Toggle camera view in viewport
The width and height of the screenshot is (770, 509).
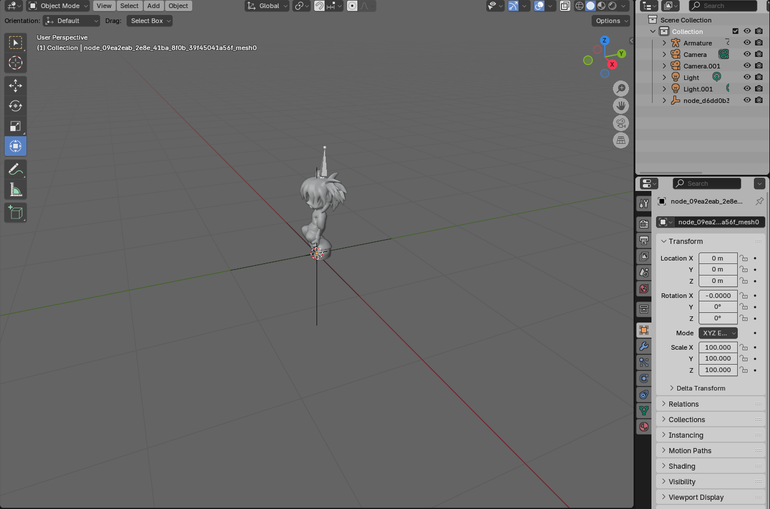point(621,123)
